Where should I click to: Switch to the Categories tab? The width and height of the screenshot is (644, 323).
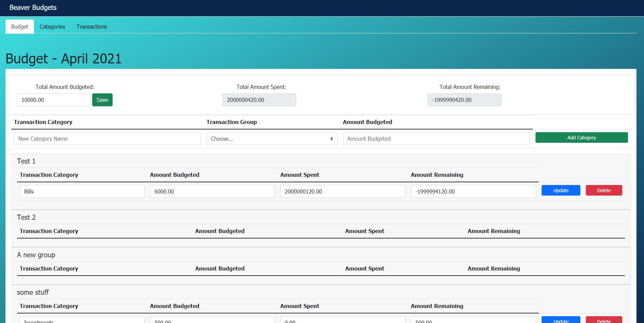52,27
